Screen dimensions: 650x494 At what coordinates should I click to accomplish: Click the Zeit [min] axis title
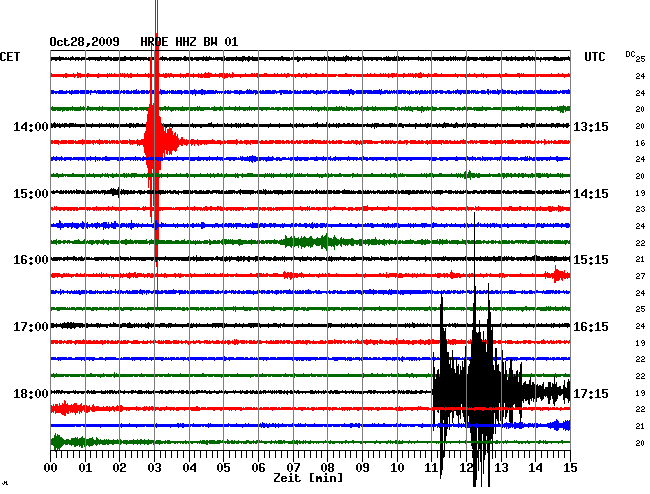pos(308,478)
